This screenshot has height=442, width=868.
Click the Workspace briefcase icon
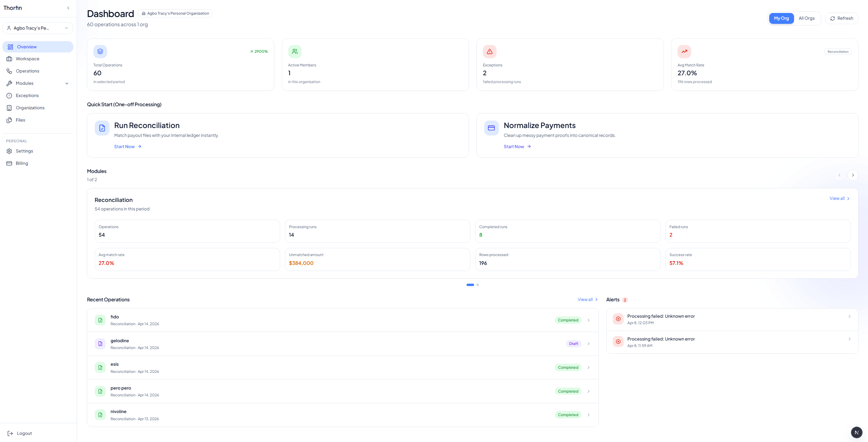click(x=9, y=59)
